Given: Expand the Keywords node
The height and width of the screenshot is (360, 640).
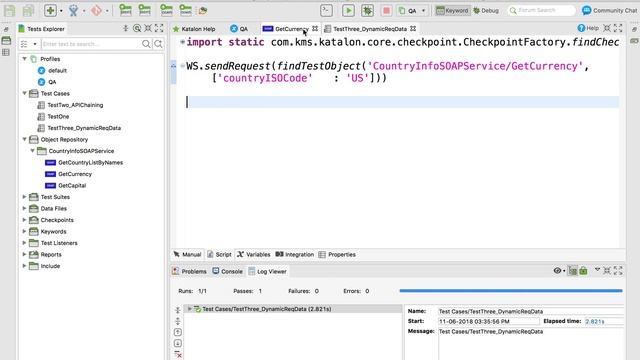Looking at the screenshot, I should [24, 231].
